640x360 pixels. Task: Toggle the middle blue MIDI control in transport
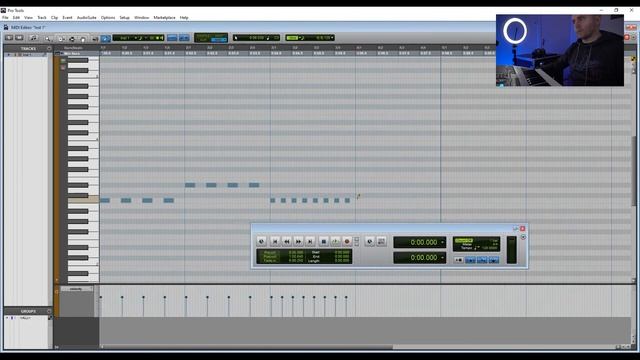pyautogui.click(x=482, y=260)
